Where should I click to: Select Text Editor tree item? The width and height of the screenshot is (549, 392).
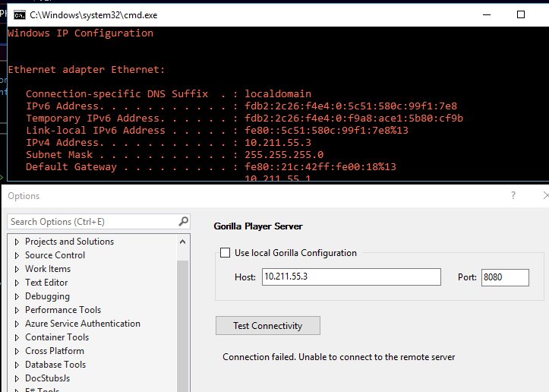46,283
